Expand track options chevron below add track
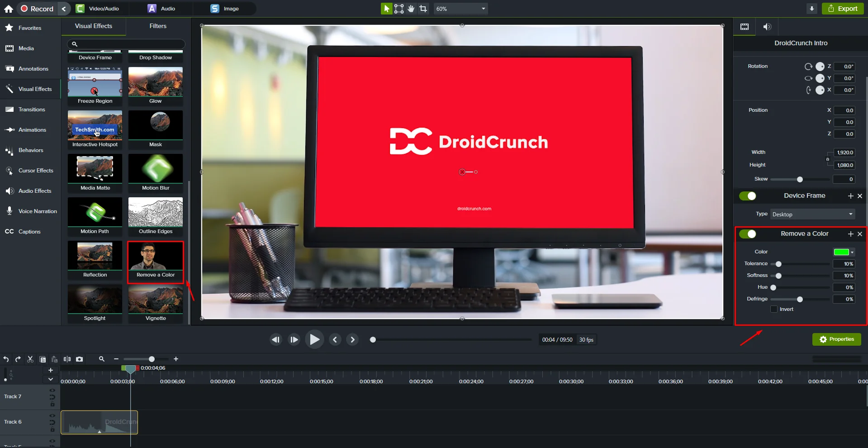 pyautogui.click(x=51, y=379)
